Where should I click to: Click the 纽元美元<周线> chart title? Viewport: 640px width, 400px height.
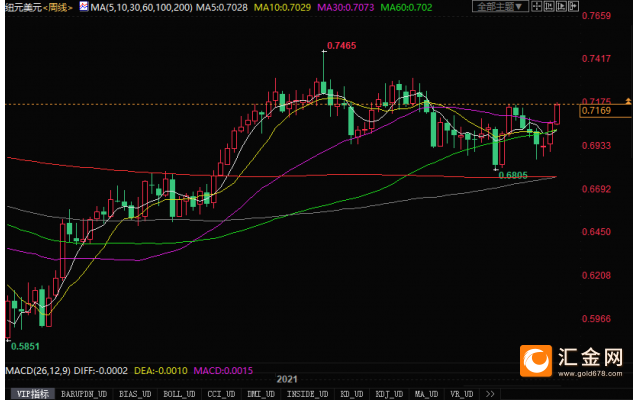(39, 7)
